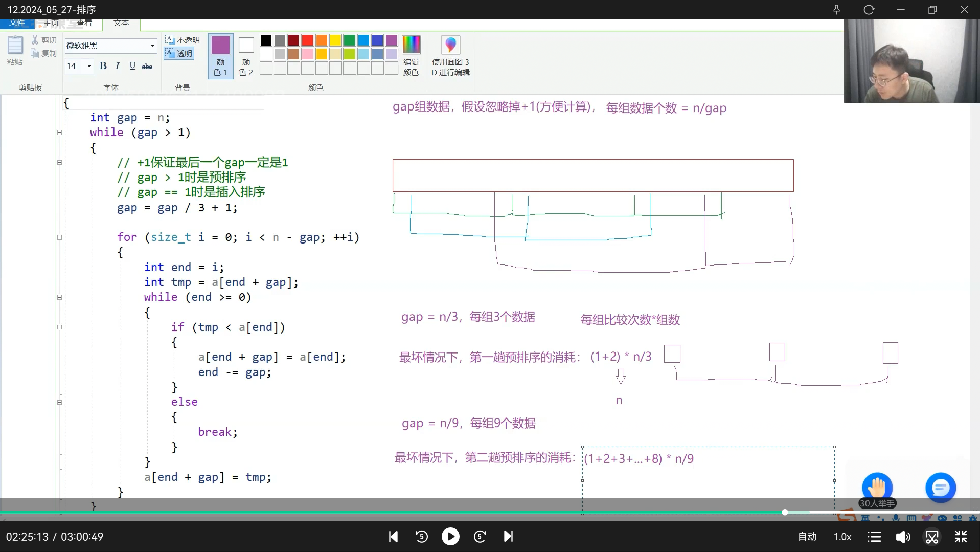Forward five seconds
Screen dimensions: 980x552
[x=480, y=537]
